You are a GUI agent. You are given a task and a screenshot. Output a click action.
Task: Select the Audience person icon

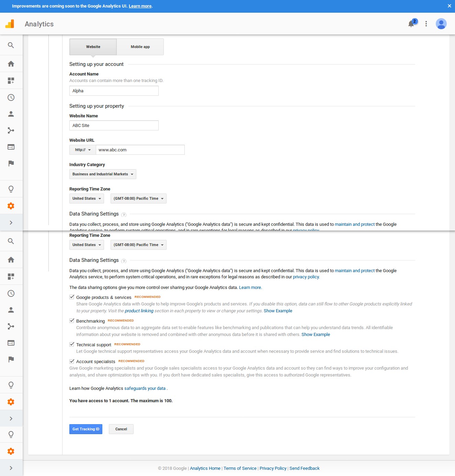[11, 114]
